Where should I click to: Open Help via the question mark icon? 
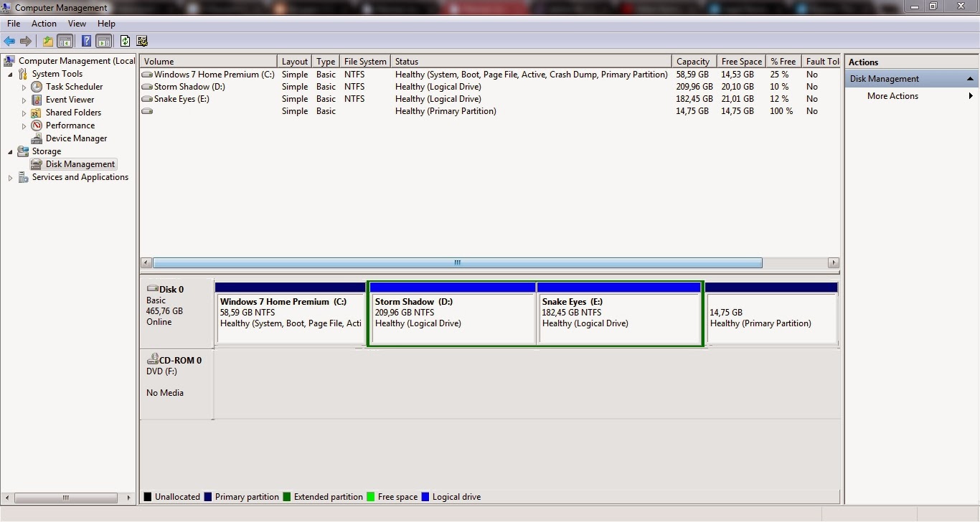86,41
